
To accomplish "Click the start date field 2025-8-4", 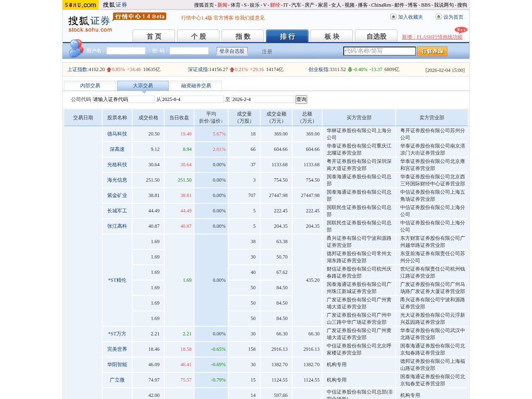I will [x=192, y=99].
